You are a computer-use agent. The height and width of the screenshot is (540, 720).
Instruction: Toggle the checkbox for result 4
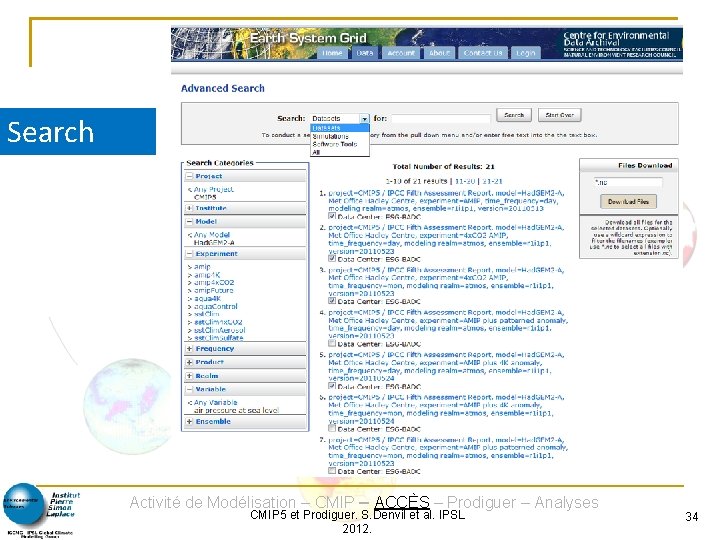[x=332, y=343]
